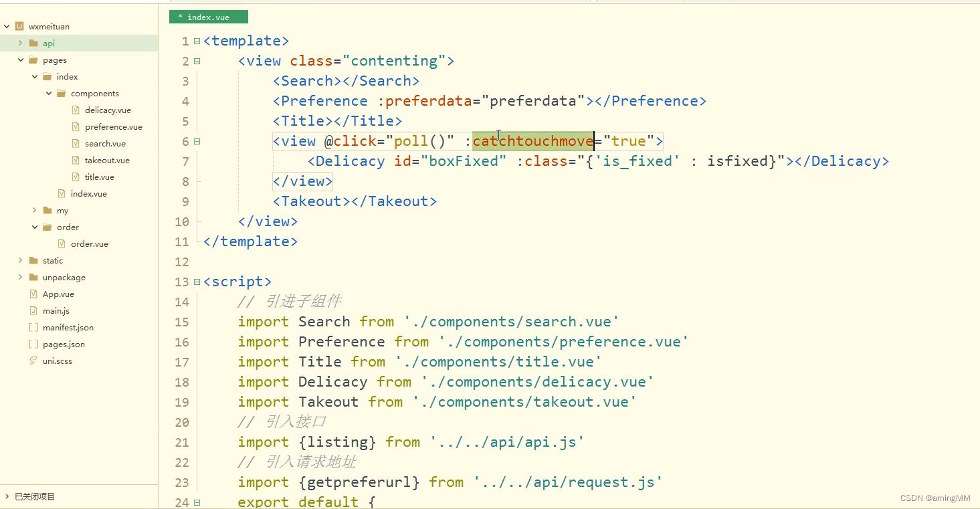980x509 pixels.
Task: Click the index folder icon
Action: (47, 77)
